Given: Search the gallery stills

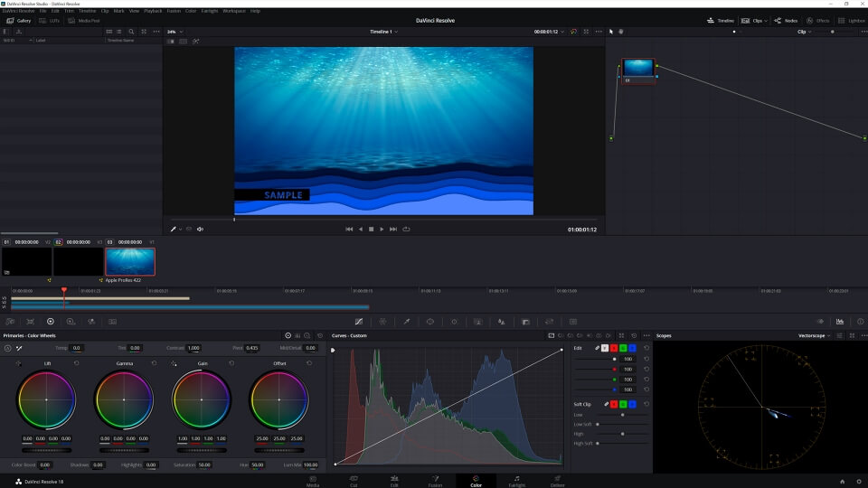Looking at the screenshot, I should coord(131,32).
